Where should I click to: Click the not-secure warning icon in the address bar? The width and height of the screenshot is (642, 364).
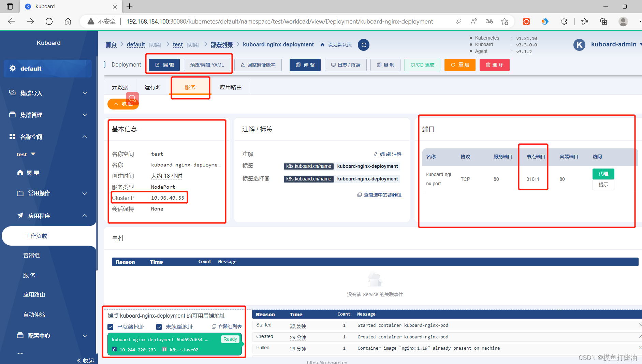(x=91, y=21)
